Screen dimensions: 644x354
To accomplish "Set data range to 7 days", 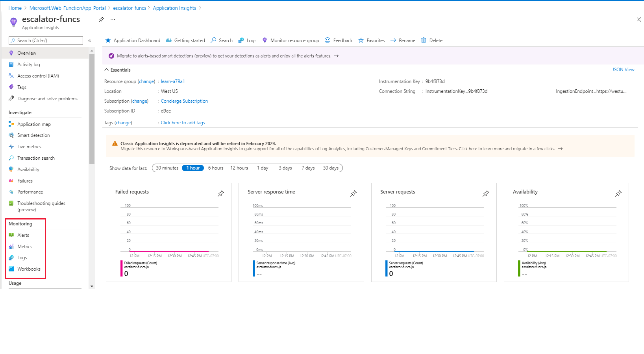I will click(308, 168).
